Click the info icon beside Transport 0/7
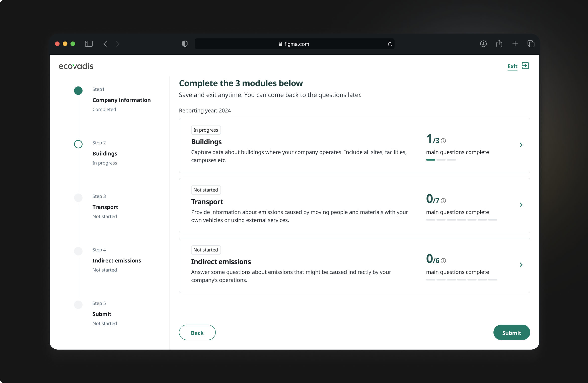588x383 pixels. [443, 201]
